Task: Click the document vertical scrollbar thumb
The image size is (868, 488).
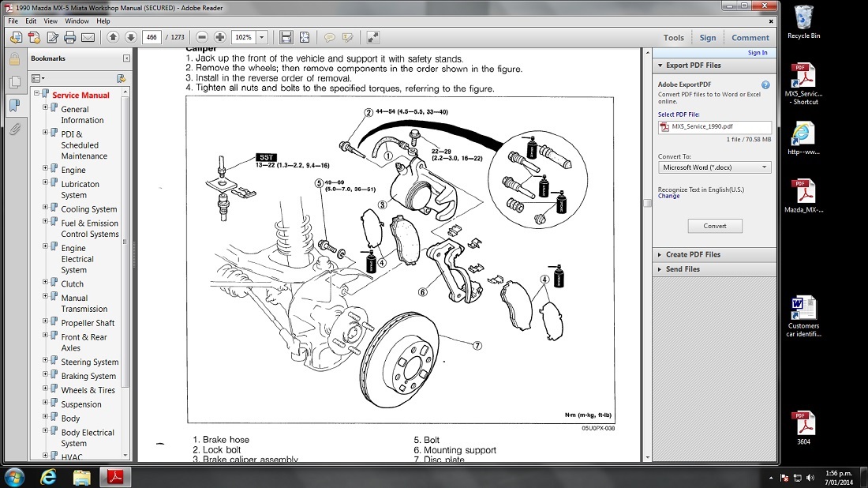Action: click(x=647, y=203)
